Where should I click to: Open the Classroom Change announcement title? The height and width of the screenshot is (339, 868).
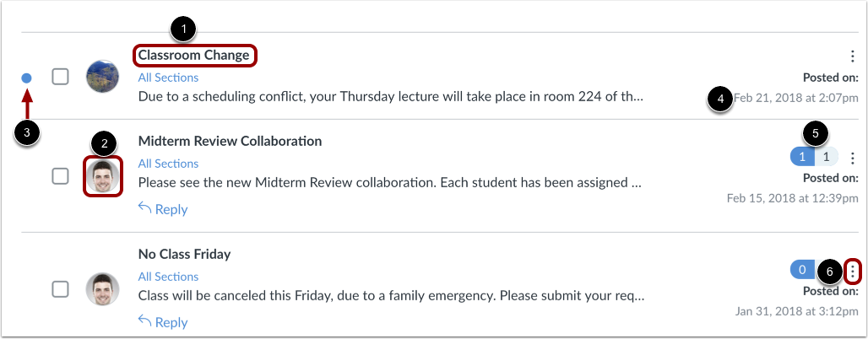pyautogui.click(x=193, y=56)
